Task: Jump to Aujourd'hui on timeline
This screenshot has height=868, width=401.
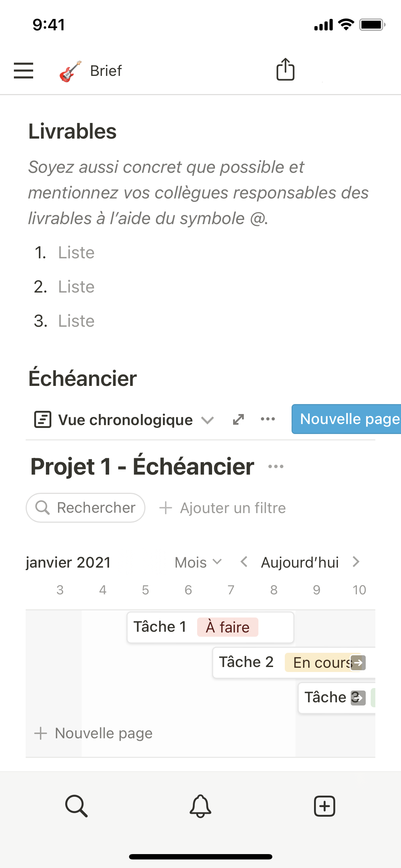Action: coord(300,562)
